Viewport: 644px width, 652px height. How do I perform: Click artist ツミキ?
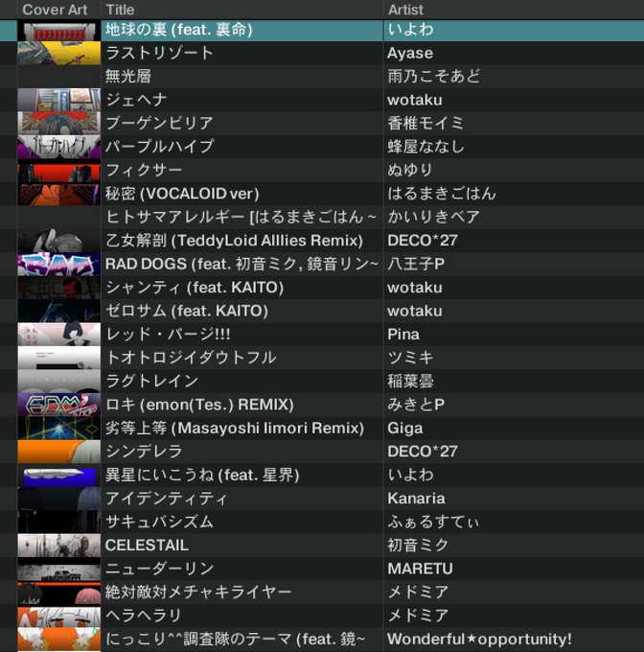point(410,358)
